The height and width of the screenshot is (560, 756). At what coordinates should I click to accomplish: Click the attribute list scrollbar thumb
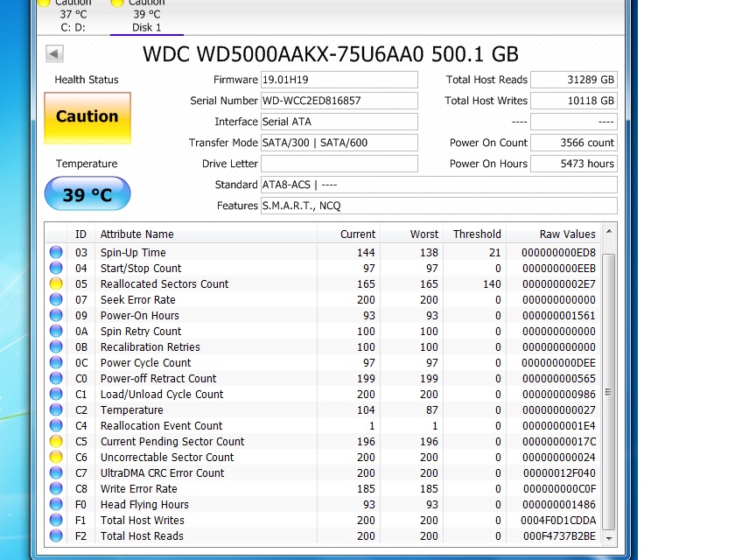coord(609,392)
